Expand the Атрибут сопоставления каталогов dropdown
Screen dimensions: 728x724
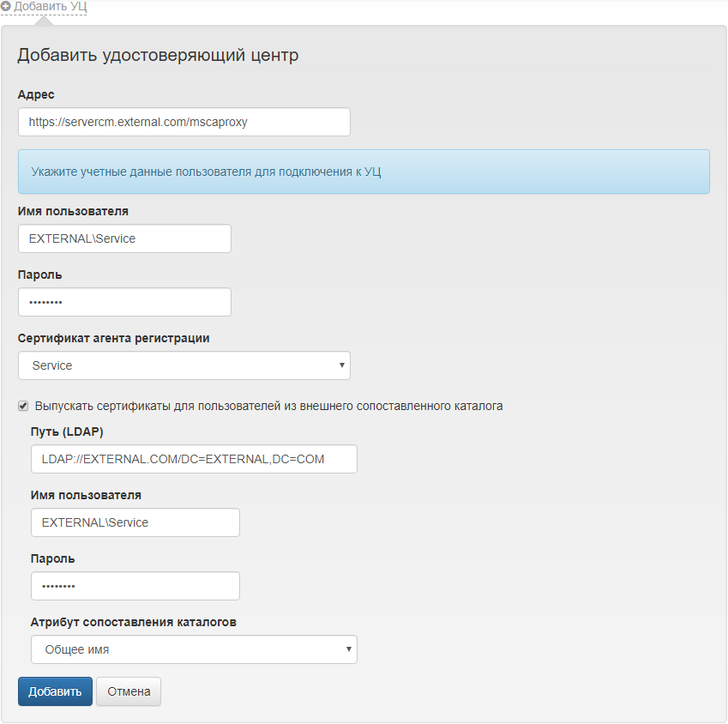coord(194,649)
